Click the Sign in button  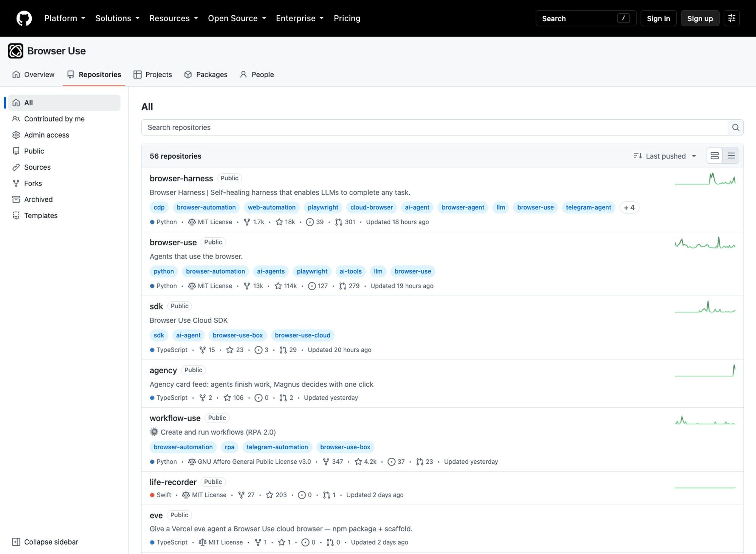coord(658,18)
